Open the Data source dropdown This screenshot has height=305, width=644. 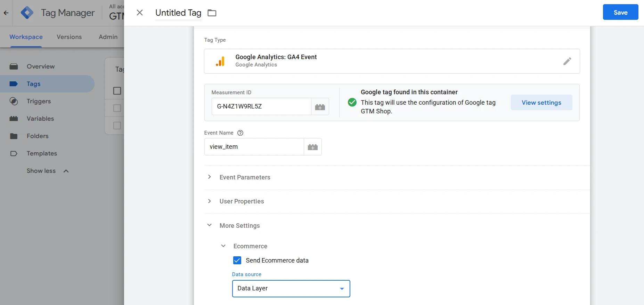[x=291, y=289]
